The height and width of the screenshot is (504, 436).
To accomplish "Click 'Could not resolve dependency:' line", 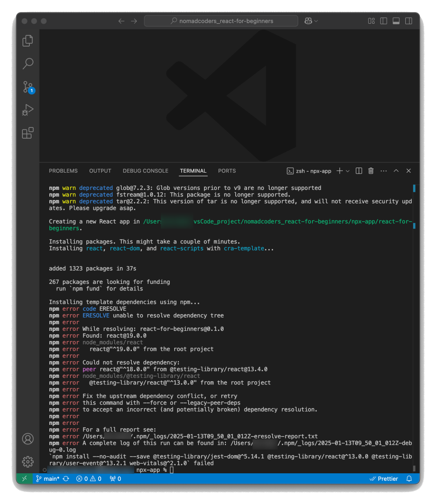I will coord(114,362).
